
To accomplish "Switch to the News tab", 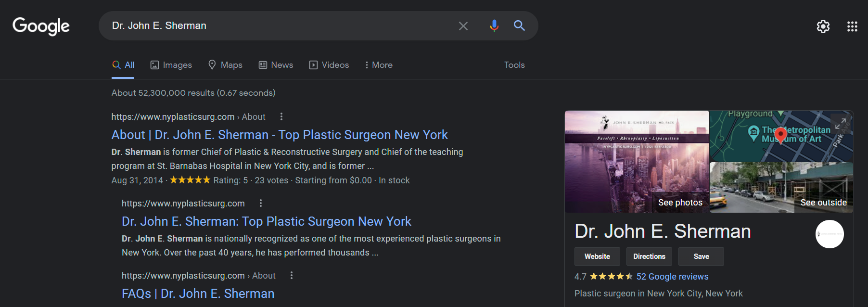I will tap(276, 65).
